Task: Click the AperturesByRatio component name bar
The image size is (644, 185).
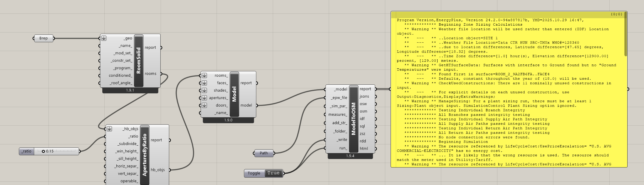Action: coord(145,155)
